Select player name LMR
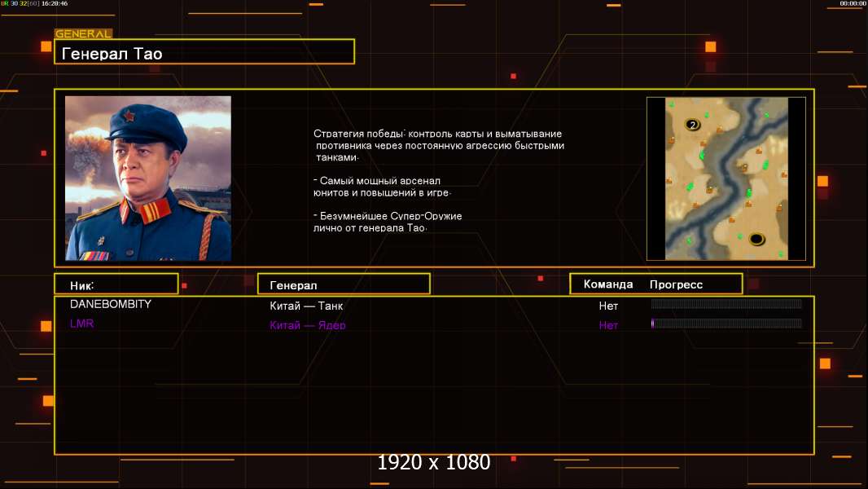Screen dimensions: 868x489 point(82,324)
